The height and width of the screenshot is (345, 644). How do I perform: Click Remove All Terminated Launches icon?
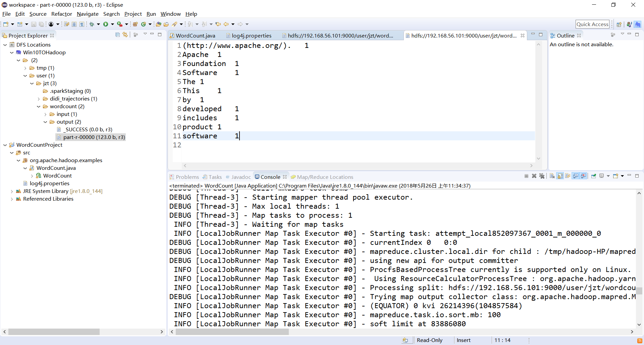click(542, 176)
